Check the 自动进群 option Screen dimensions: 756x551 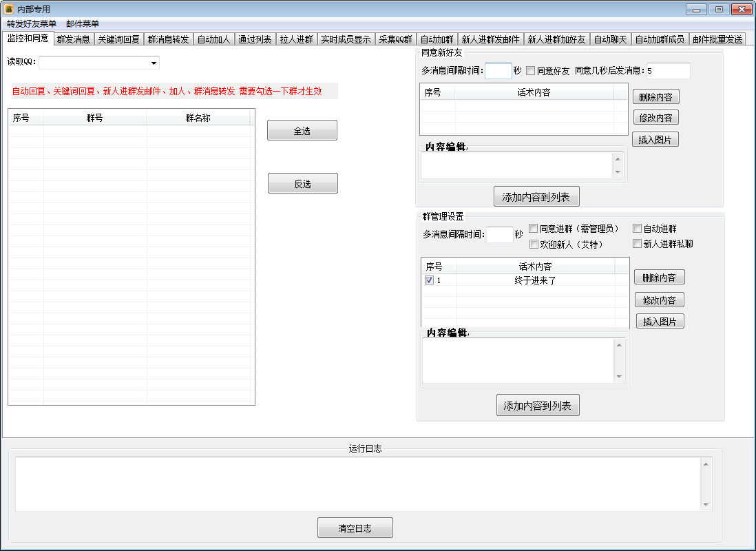(x=637, y=228)
